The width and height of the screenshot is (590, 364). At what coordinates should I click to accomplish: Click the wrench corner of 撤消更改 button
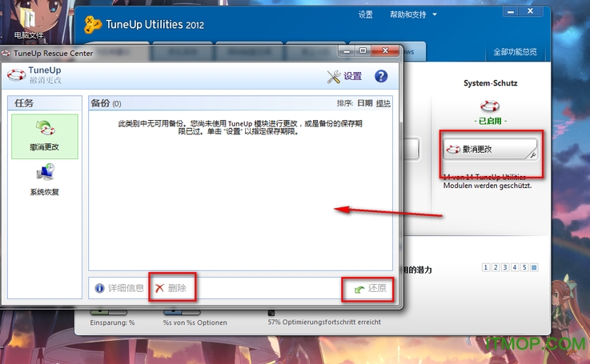click(x=533, y=154)
